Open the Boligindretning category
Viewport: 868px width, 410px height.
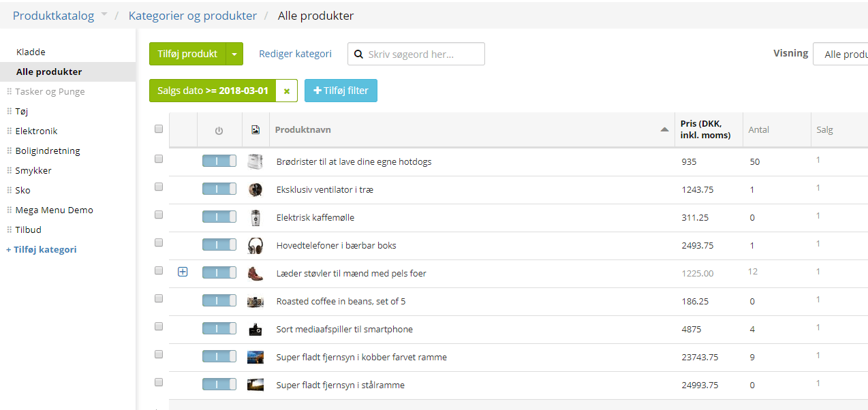tap(48, 151)
